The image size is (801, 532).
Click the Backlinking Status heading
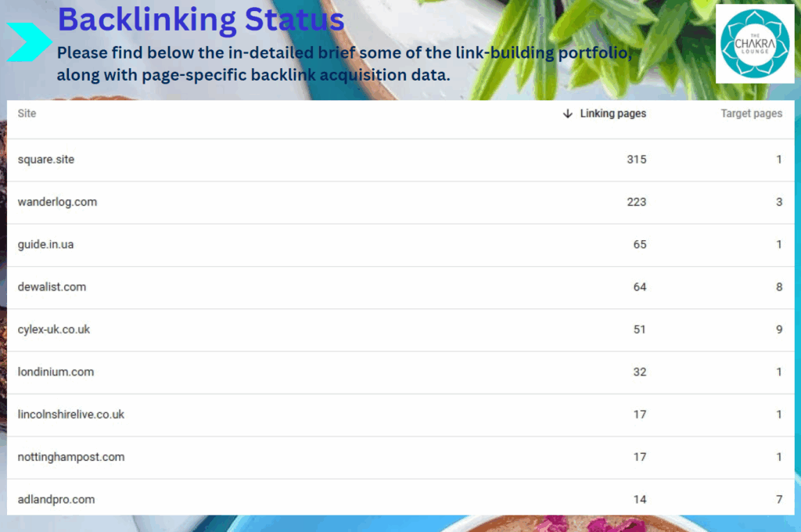(201, 20)
